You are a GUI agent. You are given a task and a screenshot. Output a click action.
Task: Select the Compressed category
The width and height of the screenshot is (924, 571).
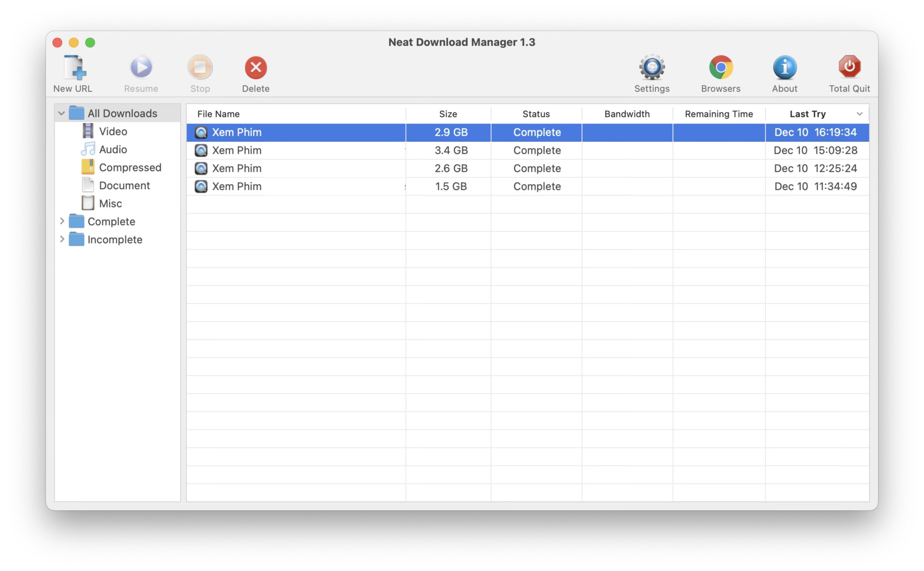point(130,167)
